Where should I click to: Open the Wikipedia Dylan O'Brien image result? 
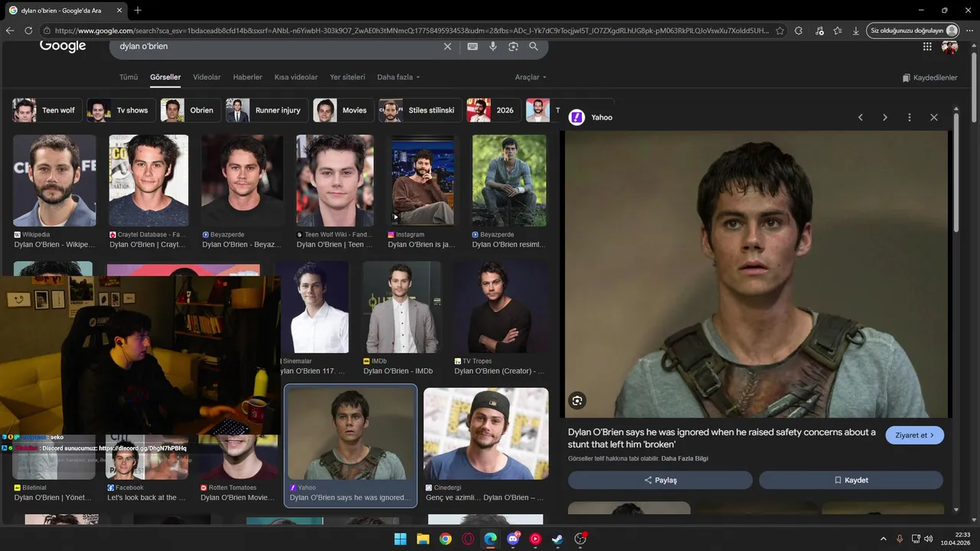point(54,181)
